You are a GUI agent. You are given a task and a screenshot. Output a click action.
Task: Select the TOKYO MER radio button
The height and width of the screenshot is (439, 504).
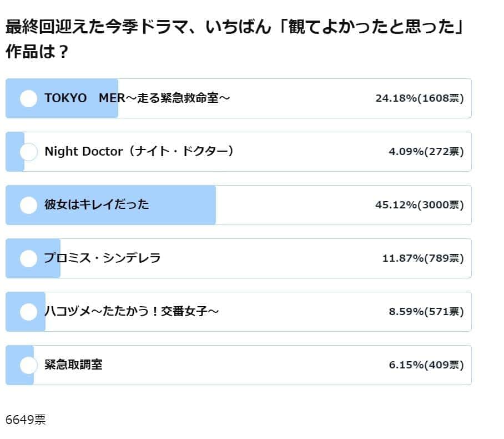(x=28, y=98)
